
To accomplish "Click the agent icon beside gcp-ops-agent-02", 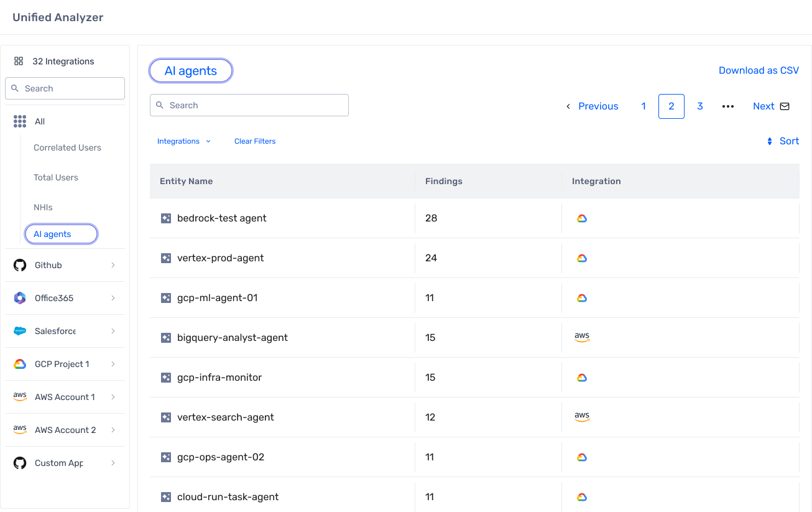I will [166, 457].
